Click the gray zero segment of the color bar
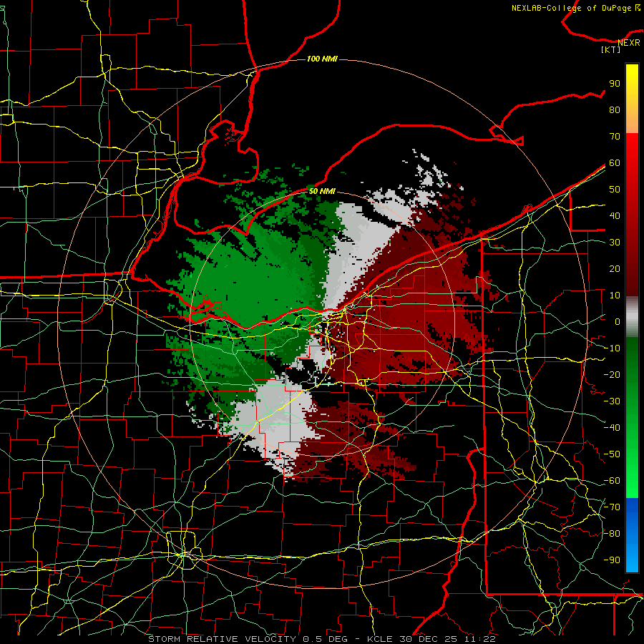This screenshot has width=644, height=644. click(632, 317)
